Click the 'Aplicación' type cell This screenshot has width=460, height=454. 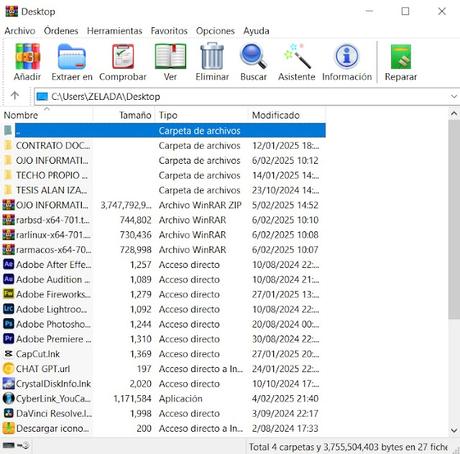181,399
